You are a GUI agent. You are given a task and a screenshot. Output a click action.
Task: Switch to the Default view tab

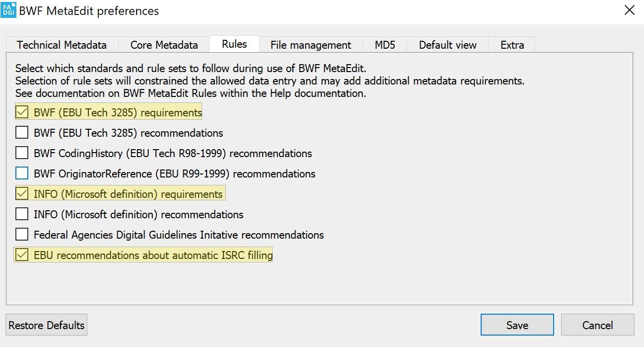[447, 45]
